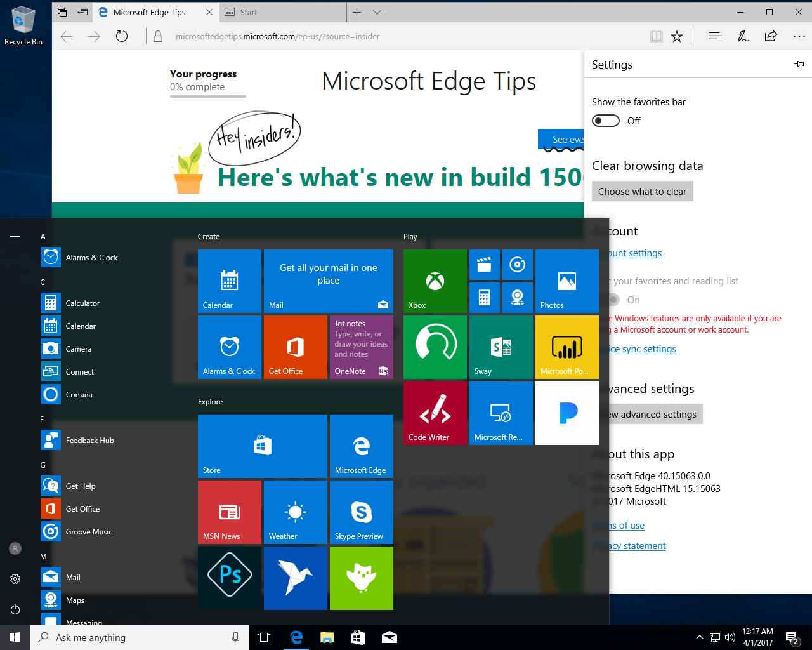Launch the Microsoft Edge tile

pyautogui.click(x=362, y=446)
